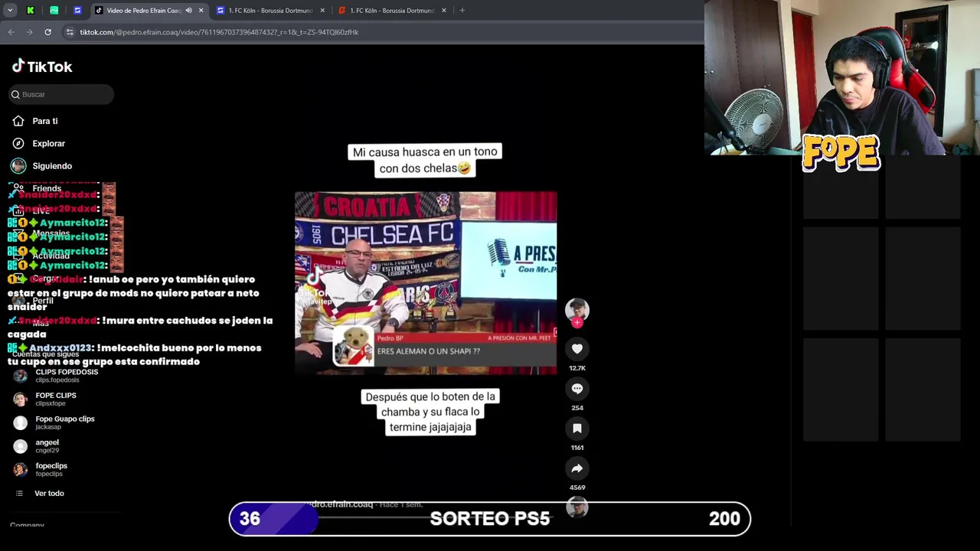This screenshot has height=551, width=980.
Task: View site information icon in address bar
Action: 70,32
